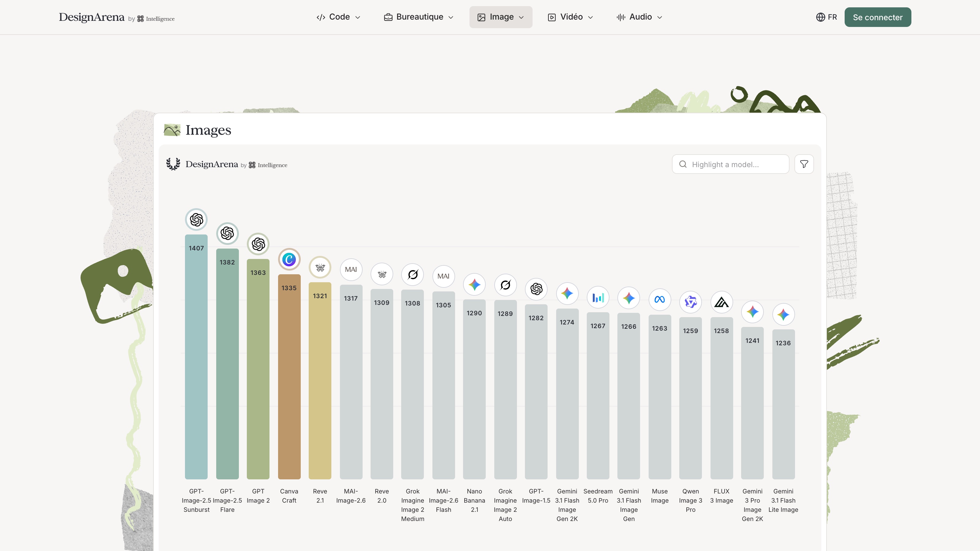Viewport: 980px width, 551px height.
Task: Expand the Vidéo dropdown menu
Action: tap(570, 17)
